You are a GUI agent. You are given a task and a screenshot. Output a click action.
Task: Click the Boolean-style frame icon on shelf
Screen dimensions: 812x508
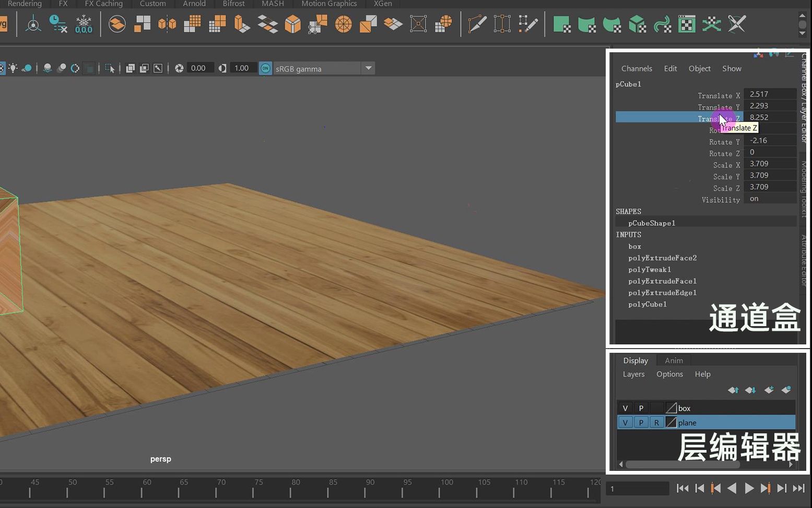[418, 24]
